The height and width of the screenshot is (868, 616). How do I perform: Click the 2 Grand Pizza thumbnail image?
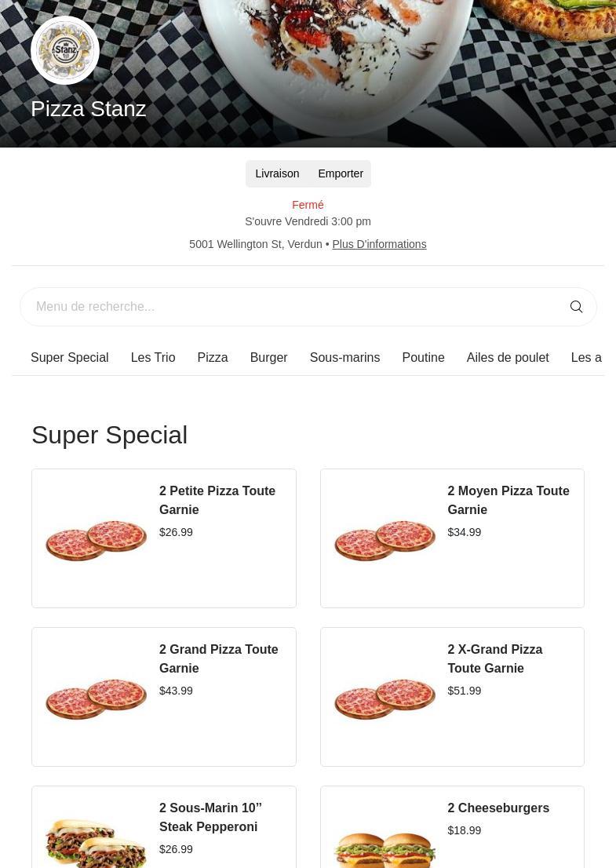(96, 698)
